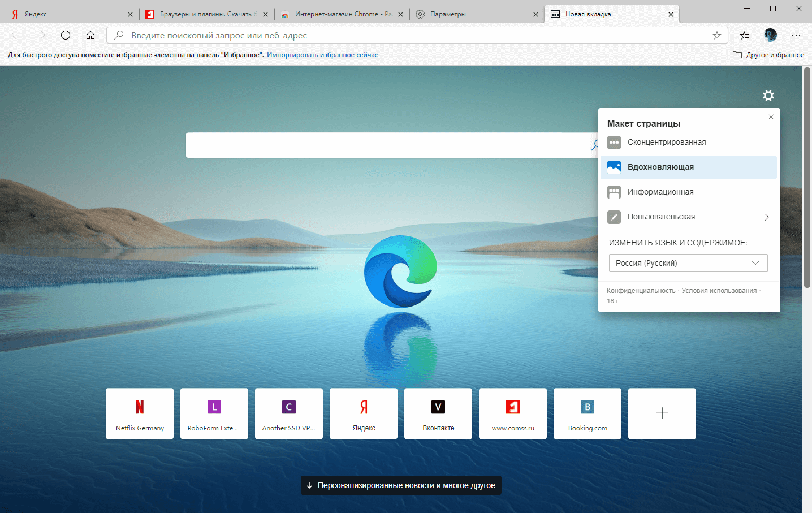Select the Информационная layout
This screenshot has height=513, width=812.
[688, 192]
